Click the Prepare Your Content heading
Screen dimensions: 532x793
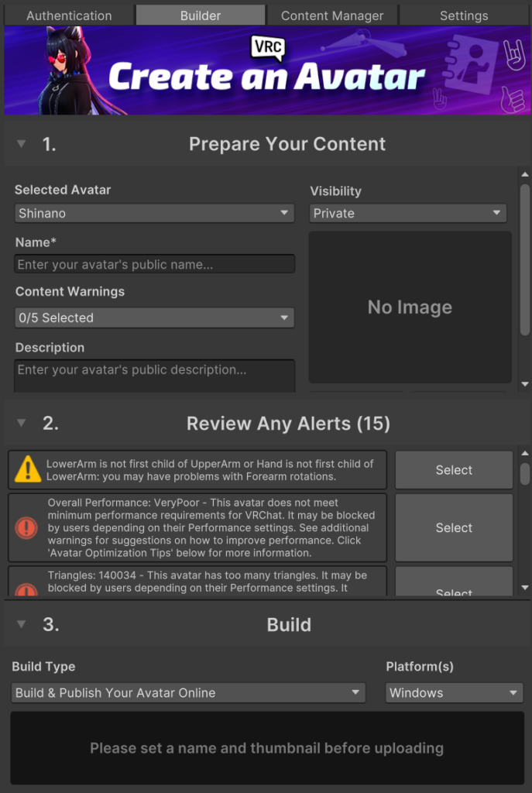[287, 144]
